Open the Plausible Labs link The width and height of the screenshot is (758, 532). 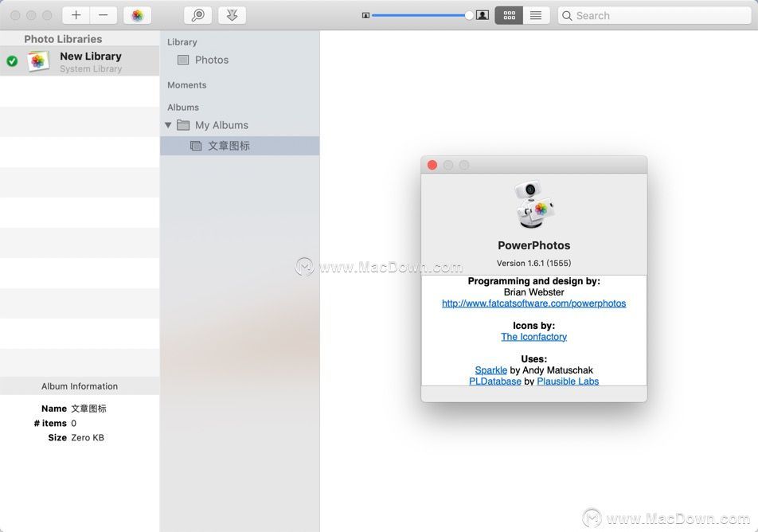(x=568, y=381)
